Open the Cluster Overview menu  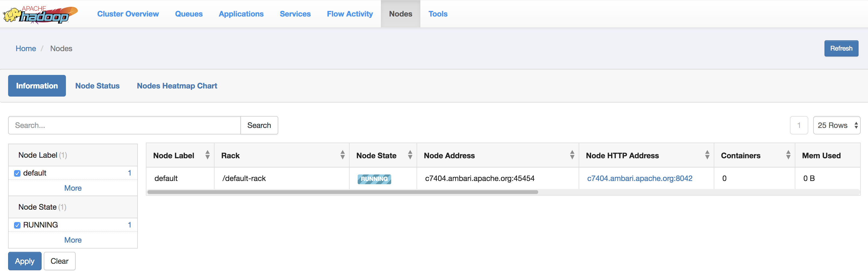click(x=128, y=14)
